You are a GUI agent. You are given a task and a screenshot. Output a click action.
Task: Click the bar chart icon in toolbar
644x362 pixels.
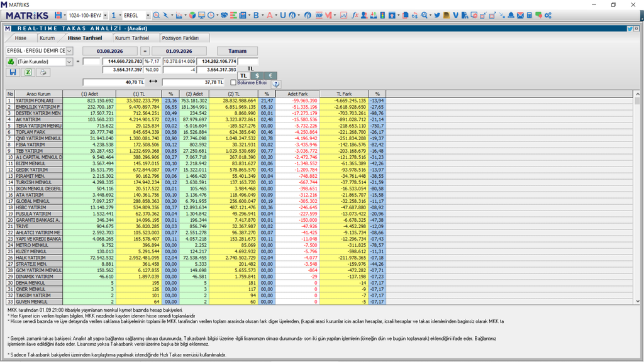click(179, 15)
